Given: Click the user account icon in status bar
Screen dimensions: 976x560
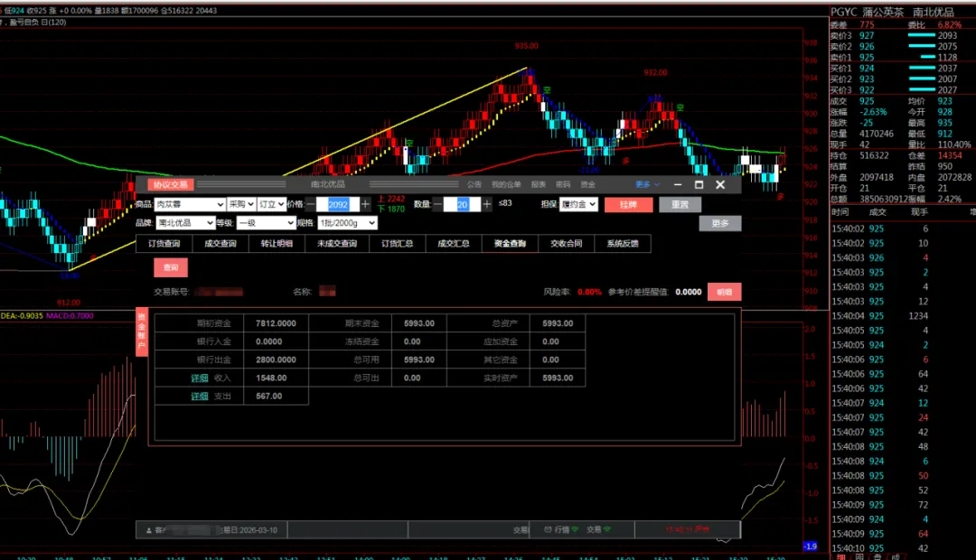Looking at the screenshot, I should click(149, 530).
